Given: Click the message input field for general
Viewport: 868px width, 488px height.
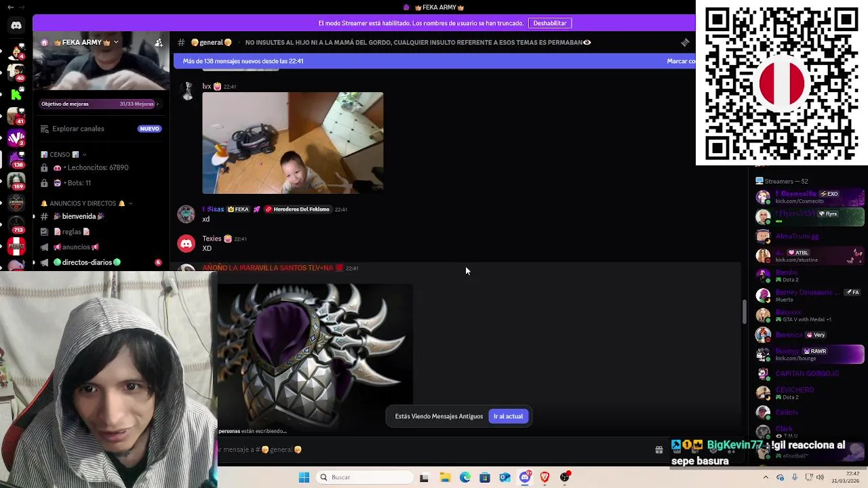Looking at the screenshot, I should point(434,449).
